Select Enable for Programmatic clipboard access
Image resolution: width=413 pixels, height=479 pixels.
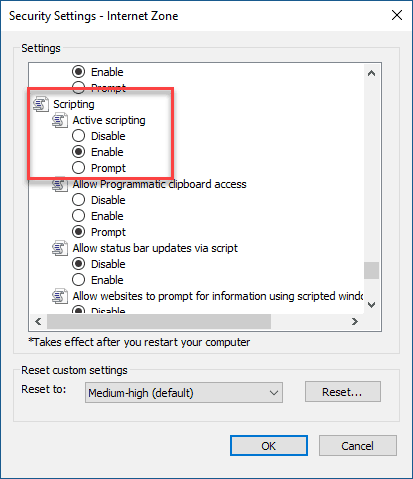click(x=78, y=216)
